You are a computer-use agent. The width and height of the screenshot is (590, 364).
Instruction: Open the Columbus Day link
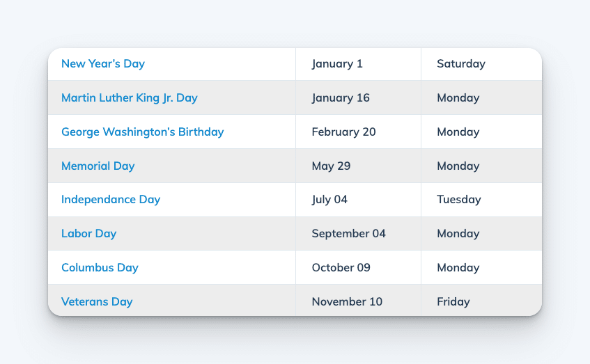click(x=100, y=267)
